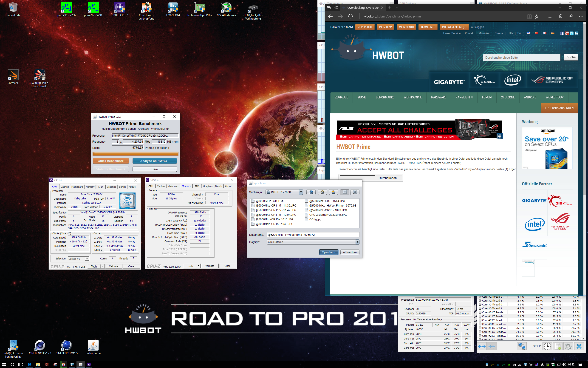
Task: Open Tools dropdown arrow in left CPU-Z window
Action: (102, 266)
